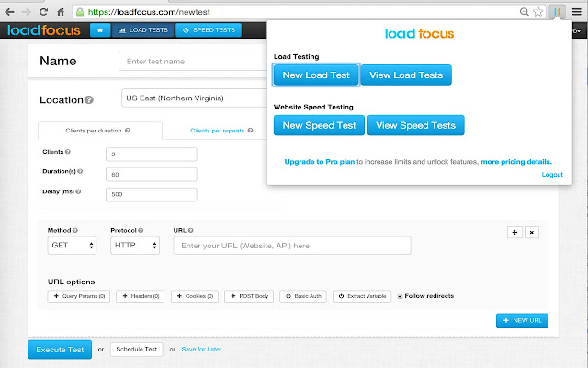
Task: Click View Speed Tests in extension popup
Action: click(416, 125)
